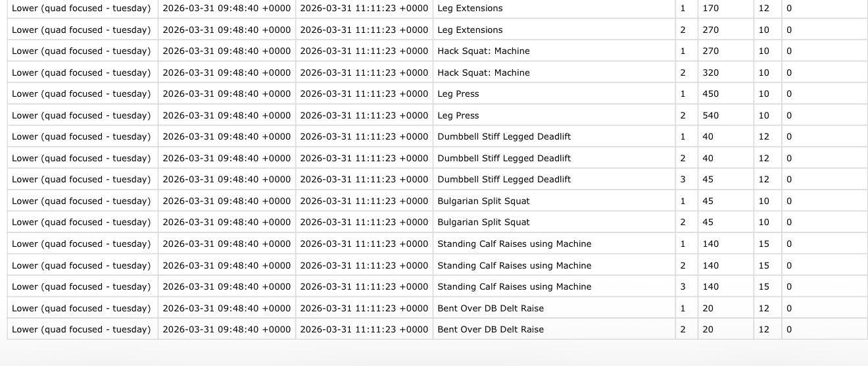
Task: Select the 320 weight cell for Hack Squat
Action: (710, 72)
